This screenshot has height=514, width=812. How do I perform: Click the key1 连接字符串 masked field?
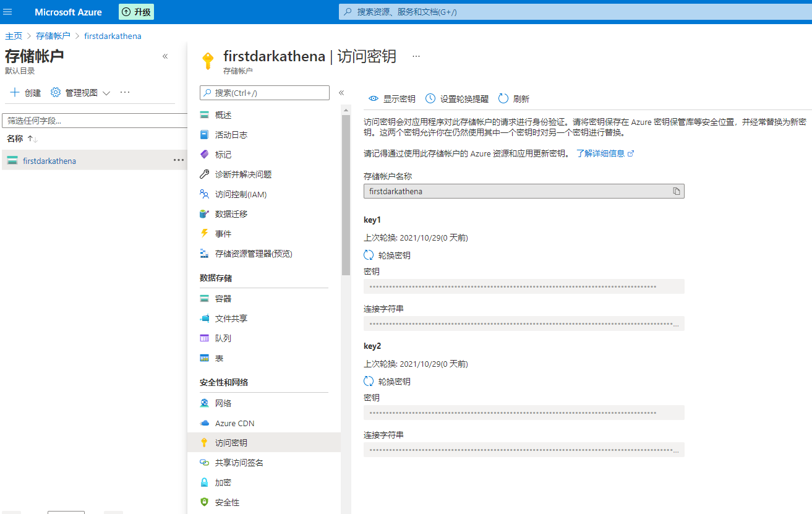(x=524, y=323)
